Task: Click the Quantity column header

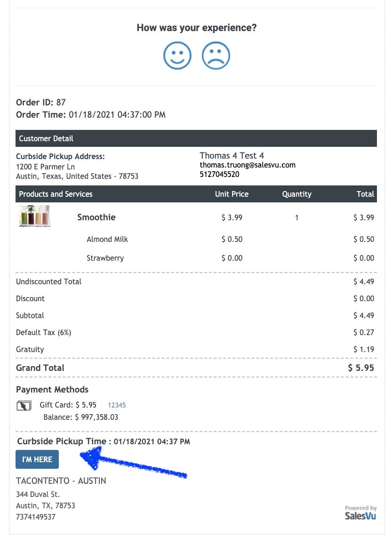Action: click(296, 194)
